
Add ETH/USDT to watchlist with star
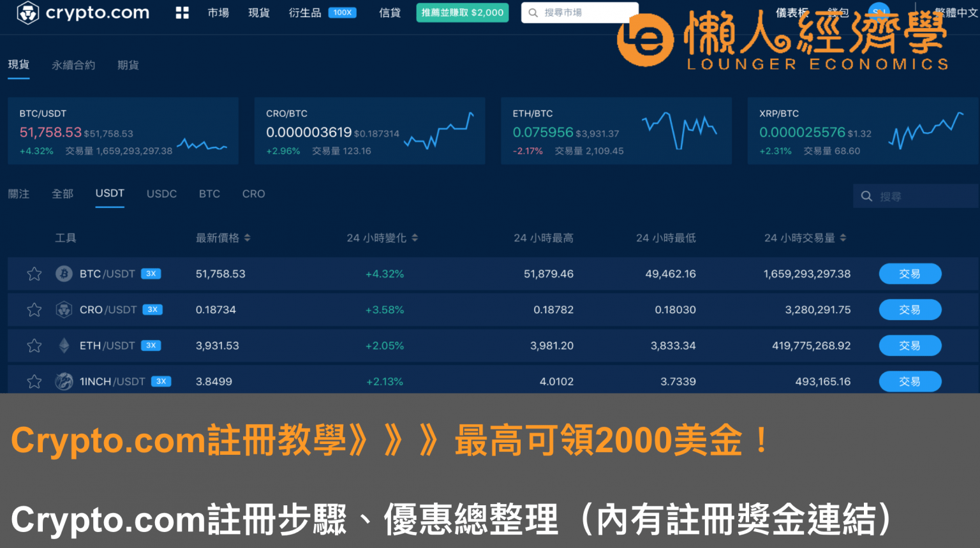[34, 346]
